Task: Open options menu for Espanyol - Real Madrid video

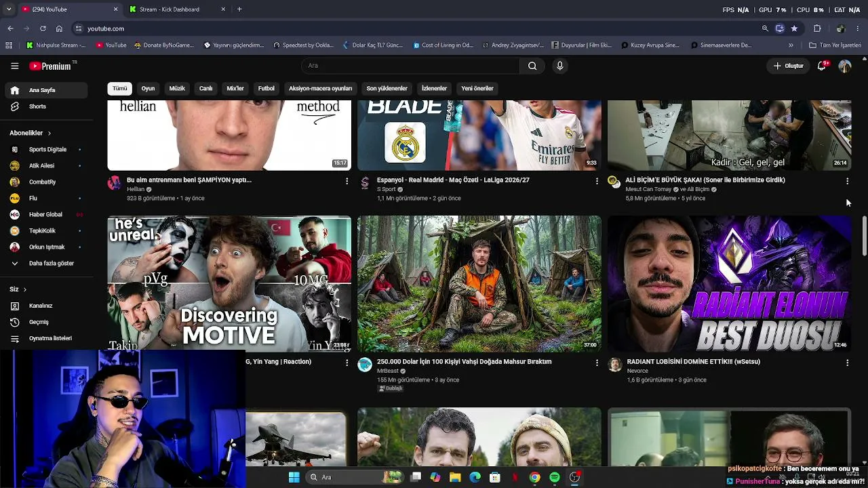Action: (x=597, y=181)
